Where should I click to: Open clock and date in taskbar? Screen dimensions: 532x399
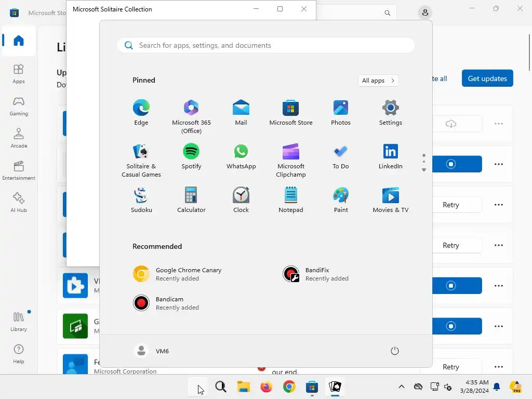[x=474, y=387]
